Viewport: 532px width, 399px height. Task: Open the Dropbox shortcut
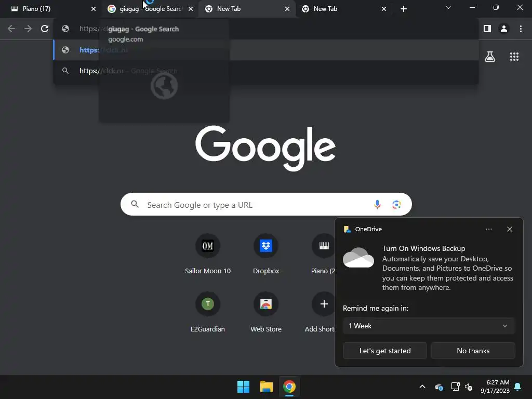click(x=266, y=254)
